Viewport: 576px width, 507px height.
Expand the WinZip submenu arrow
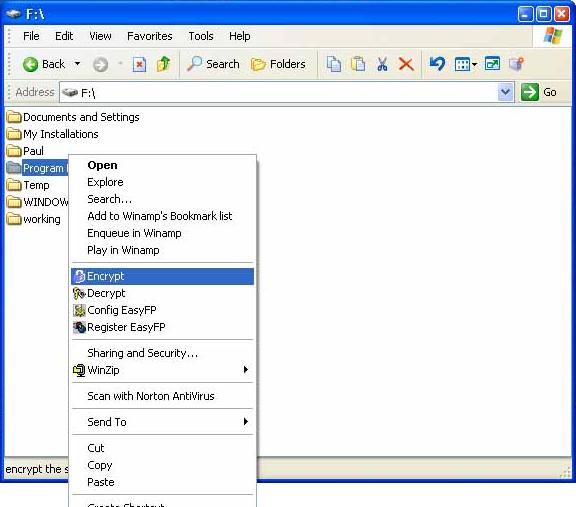pyautogui.click(x=246, y=370)
